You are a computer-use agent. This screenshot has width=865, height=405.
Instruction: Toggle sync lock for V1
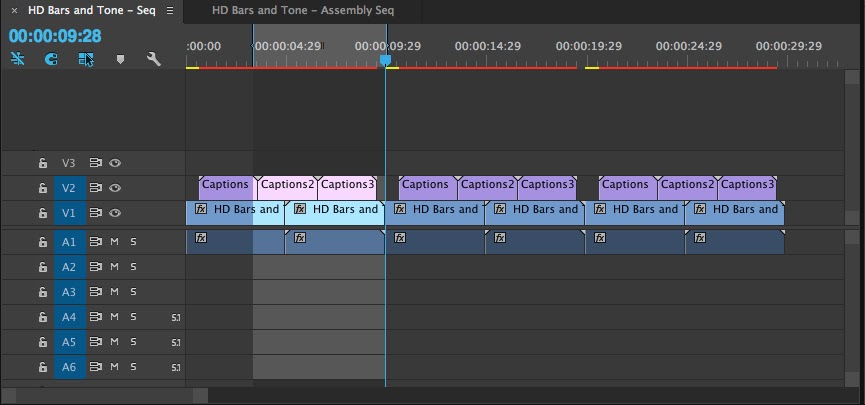coord(96,213)
